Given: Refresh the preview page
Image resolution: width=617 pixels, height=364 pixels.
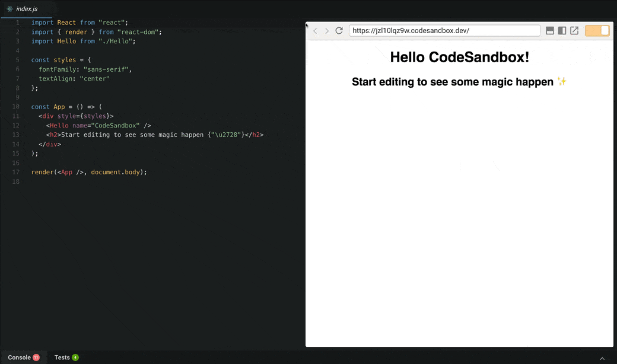Looking at the screenshot, I should 339,30.
